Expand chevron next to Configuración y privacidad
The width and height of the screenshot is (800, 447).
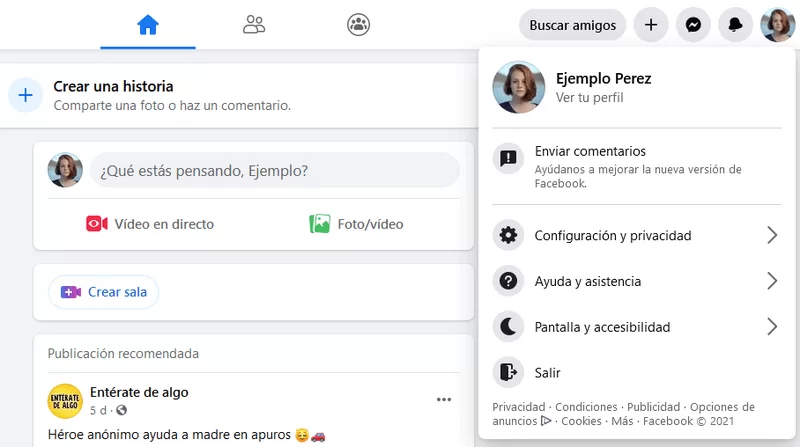(x=772, y=235)
